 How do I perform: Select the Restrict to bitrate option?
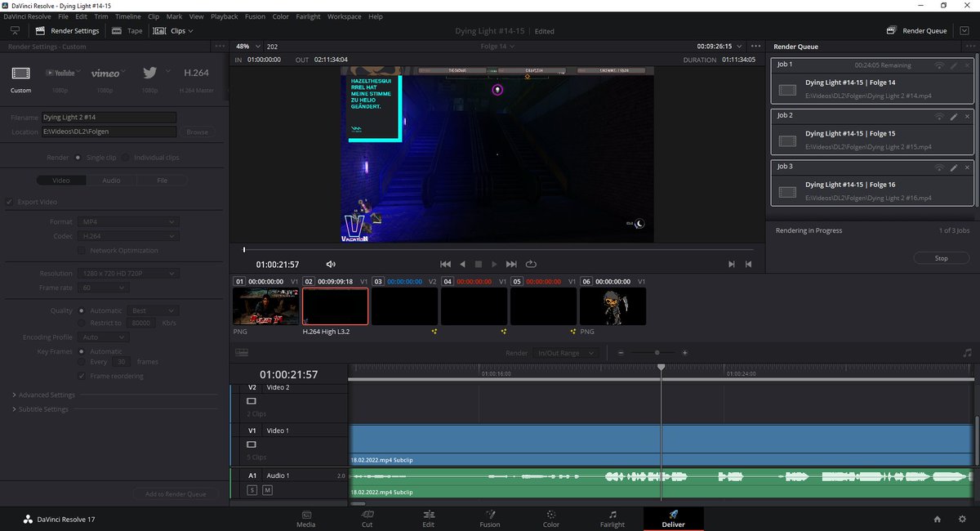pyautogui.click(x=81, y=323)
